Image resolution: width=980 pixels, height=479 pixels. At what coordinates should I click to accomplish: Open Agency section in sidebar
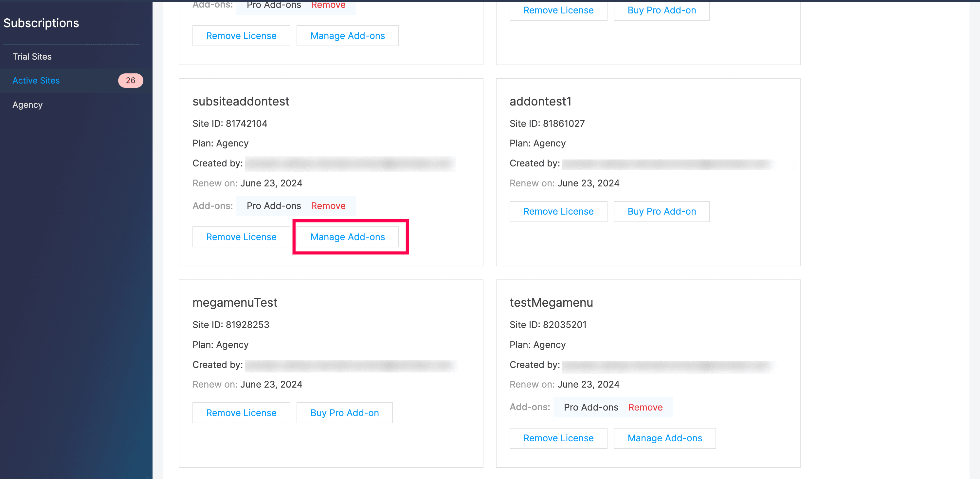pos(27,105)
